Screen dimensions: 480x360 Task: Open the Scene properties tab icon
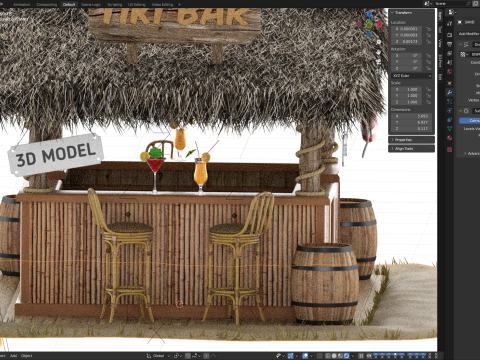(449, 62)
